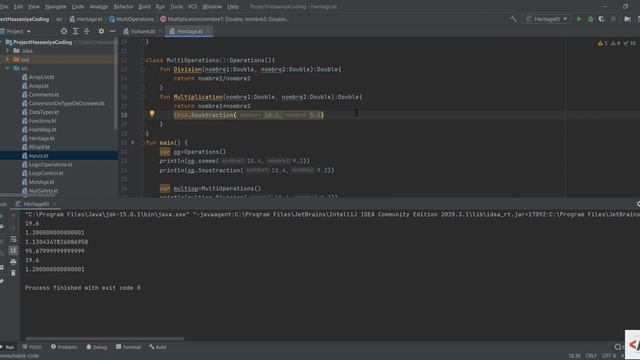Open NullSafety.kt in the project tree
The width and height of the screenshot is (640, 360).
(x=43, y=191)
